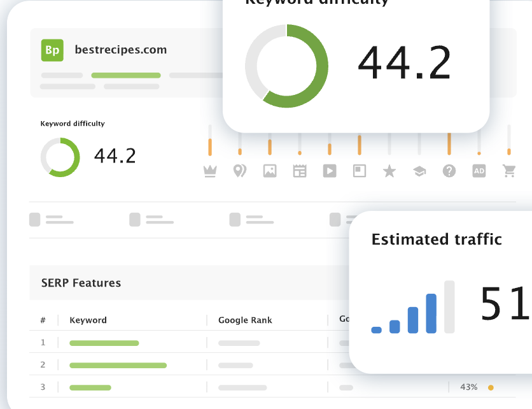Select the AD ads icon

[x=479, y=171]
